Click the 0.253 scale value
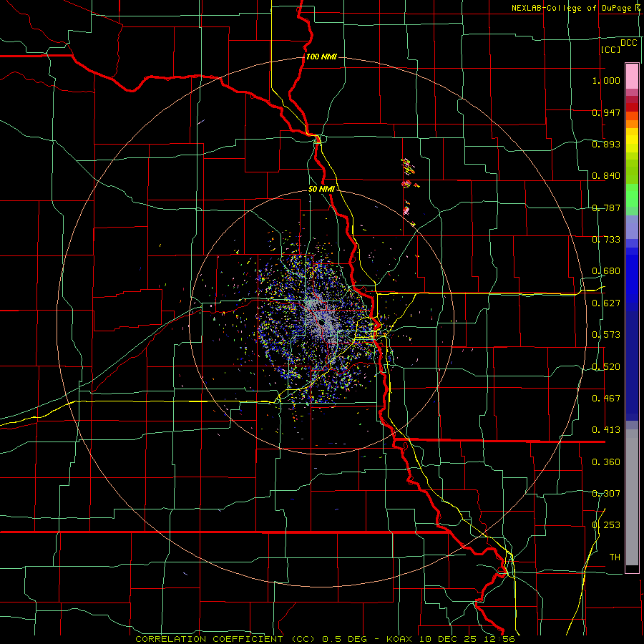This screenshot has width=644, height=644. (x=606, y=525)
